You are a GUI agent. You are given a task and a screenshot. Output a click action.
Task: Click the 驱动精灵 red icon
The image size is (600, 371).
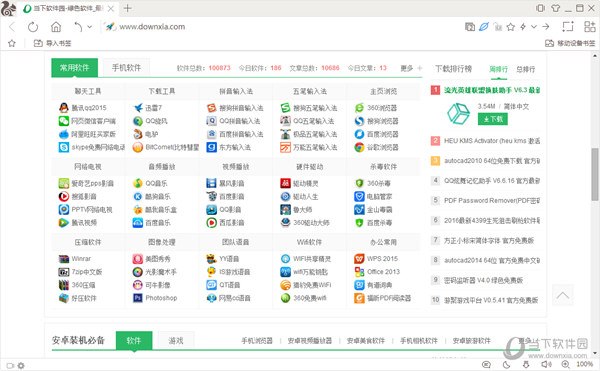pos(285,183)
